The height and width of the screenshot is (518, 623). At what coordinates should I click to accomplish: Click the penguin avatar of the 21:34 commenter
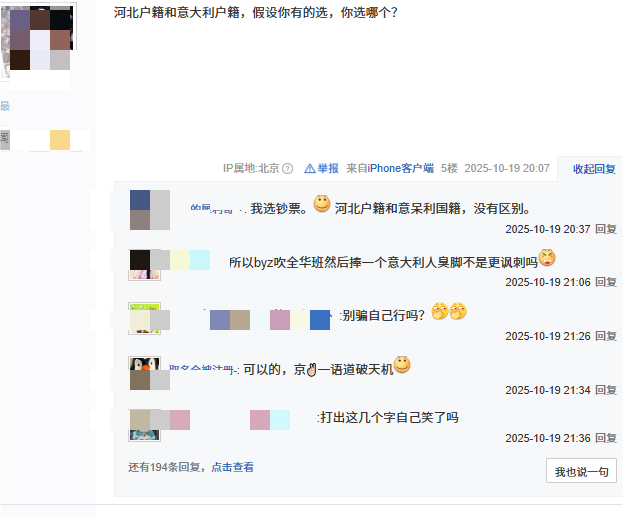coord(145,373)
